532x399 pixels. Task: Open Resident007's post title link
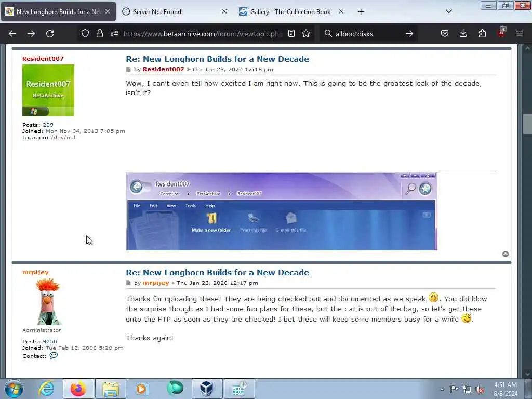pyautogui.click(x=218, y=59)
